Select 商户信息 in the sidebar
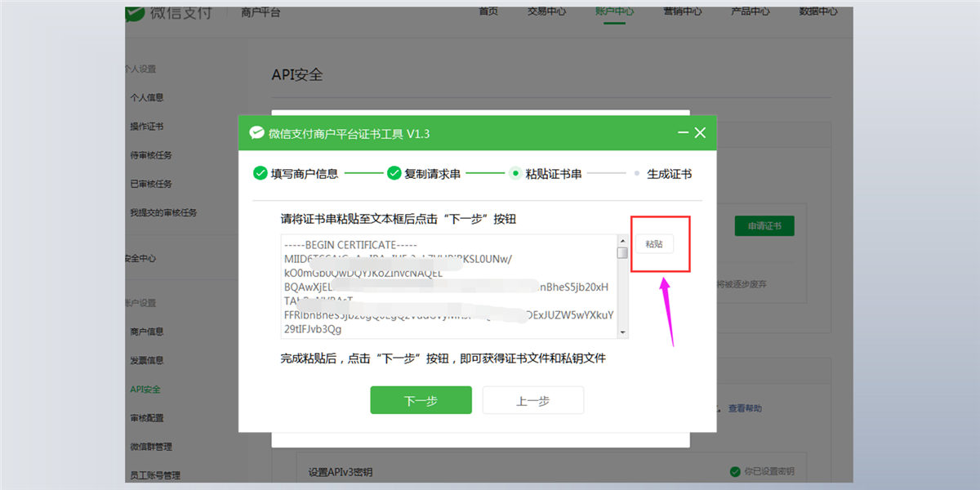 tap(147, 332)
